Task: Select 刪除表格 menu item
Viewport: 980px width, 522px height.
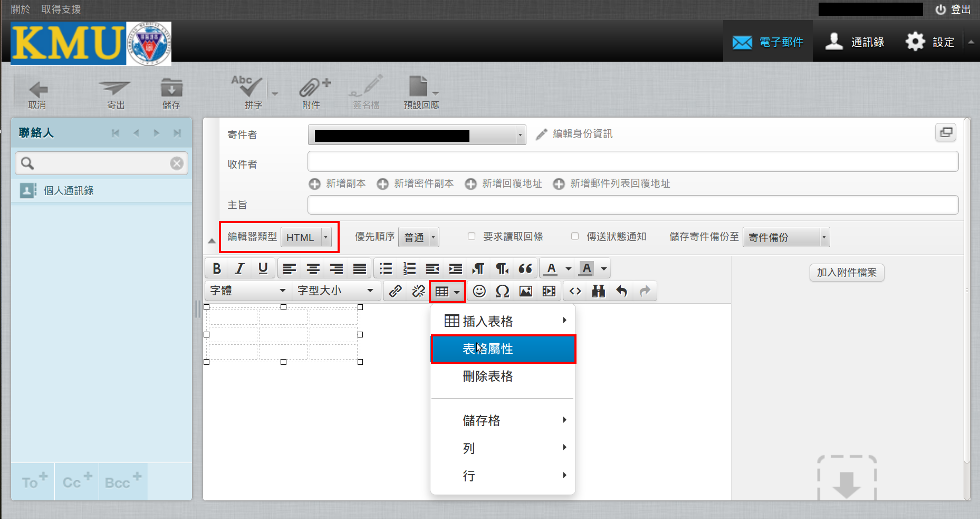Action: coord(503,376)
